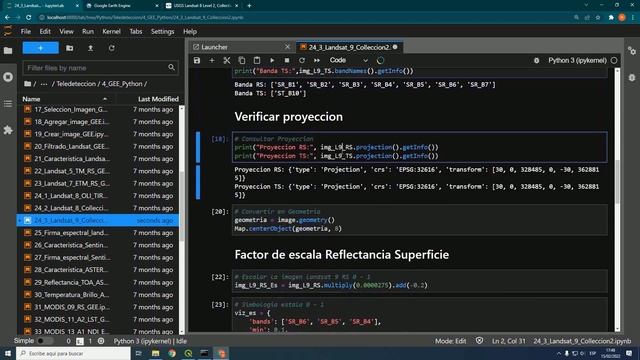
Task: Open the 4_GEE_Python breadcrumb folder
Action: click(x=122, y=84)
